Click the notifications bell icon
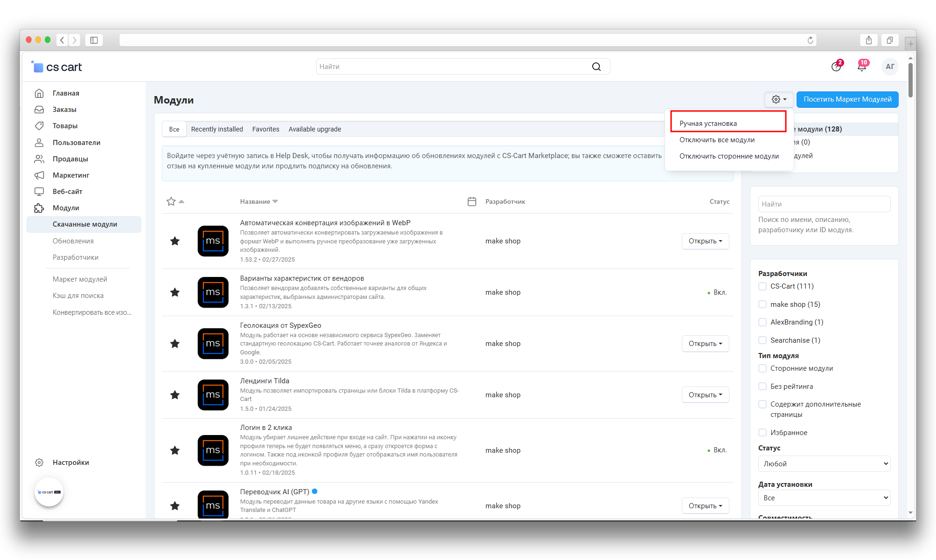The width and height of the screenshot is (936, 560). [x=861, y=67]
